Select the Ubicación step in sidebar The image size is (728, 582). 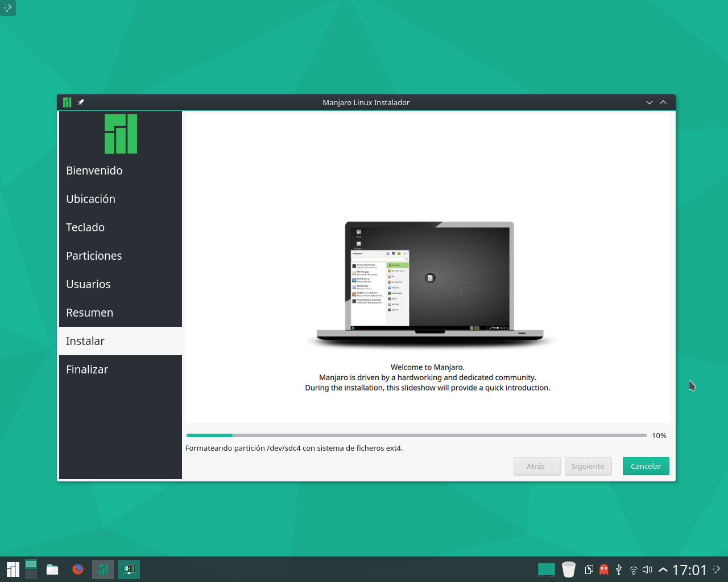click(121, 199)
